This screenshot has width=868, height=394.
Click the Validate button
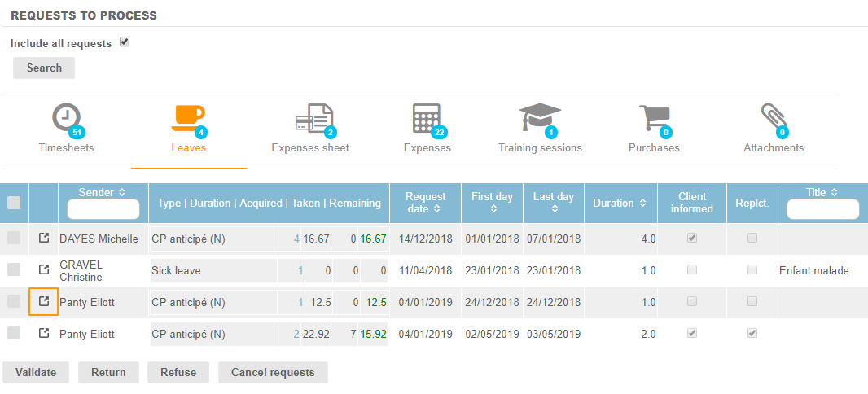tap(35, 372)
